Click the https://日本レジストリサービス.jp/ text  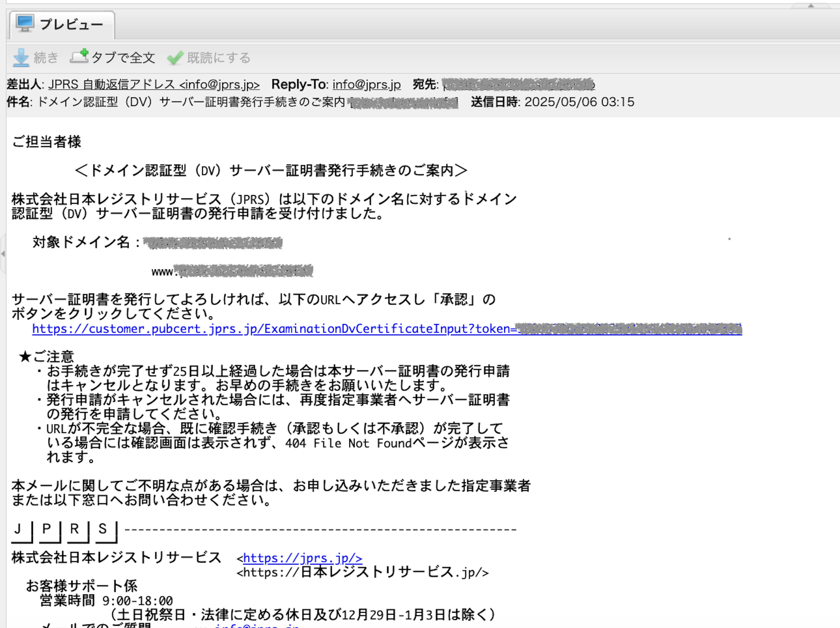(x=363, y=572)
